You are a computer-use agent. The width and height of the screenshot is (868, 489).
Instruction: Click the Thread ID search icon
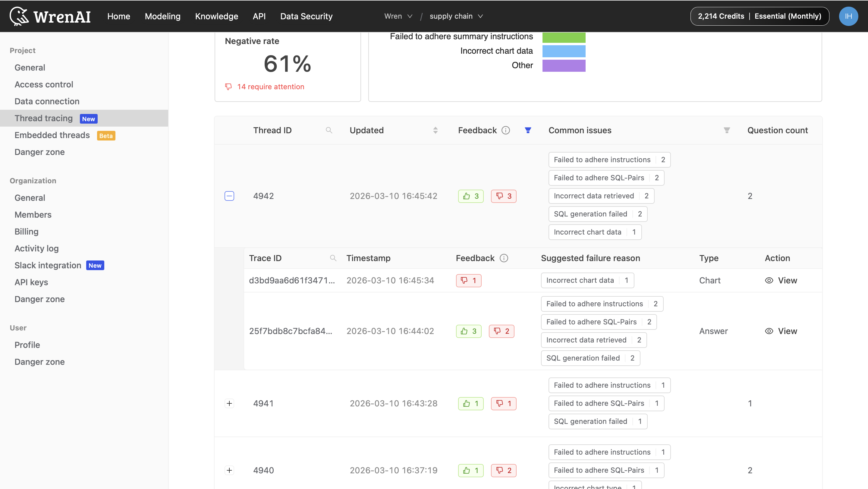[329, 131]
